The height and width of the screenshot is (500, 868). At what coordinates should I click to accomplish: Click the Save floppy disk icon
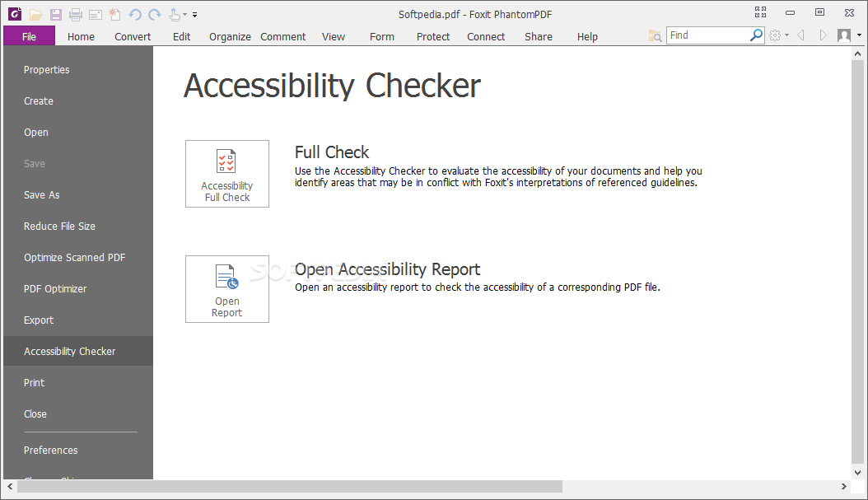(x=55, y=14)
